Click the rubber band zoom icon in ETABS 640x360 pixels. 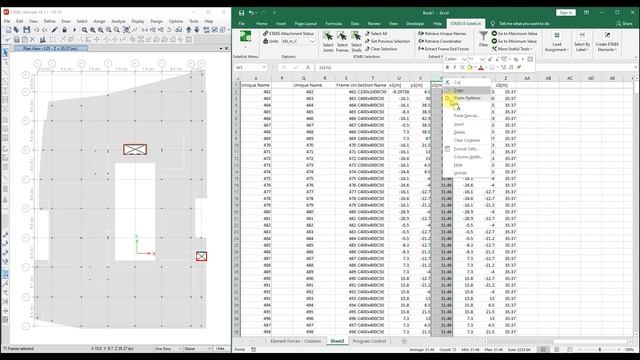(x=84, y=30)
